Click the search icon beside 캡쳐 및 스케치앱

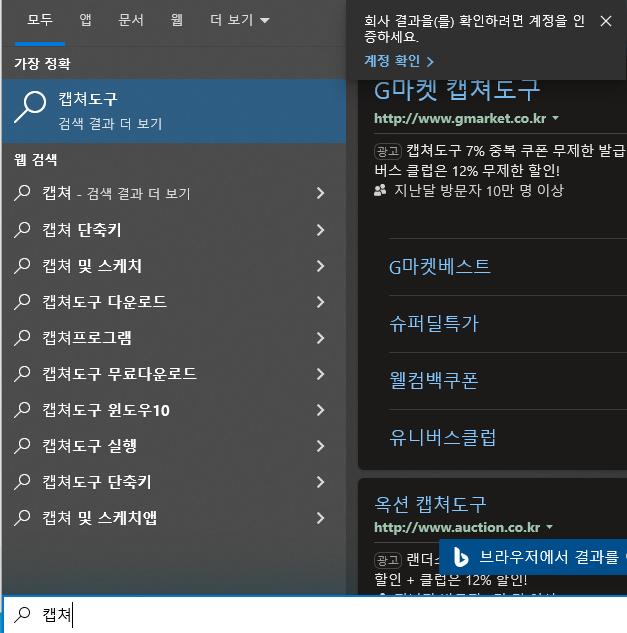point(22,518)
